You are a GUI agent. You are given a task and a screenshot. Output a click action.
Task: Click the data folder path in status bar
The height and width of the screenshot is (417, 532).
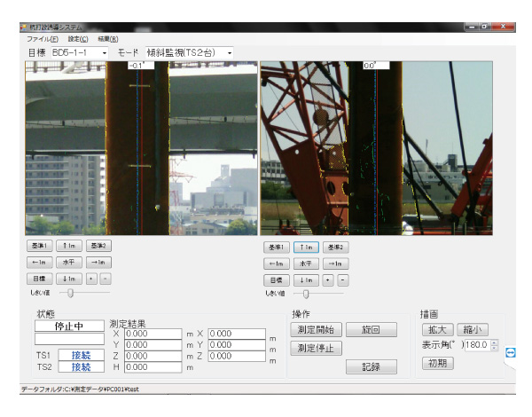[x=80, y=389]
